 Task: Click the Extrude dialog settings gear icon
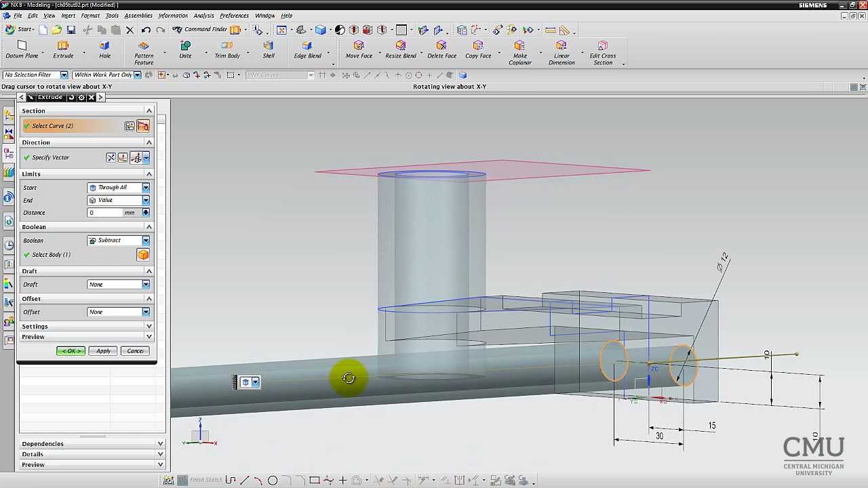coord(81,98)
